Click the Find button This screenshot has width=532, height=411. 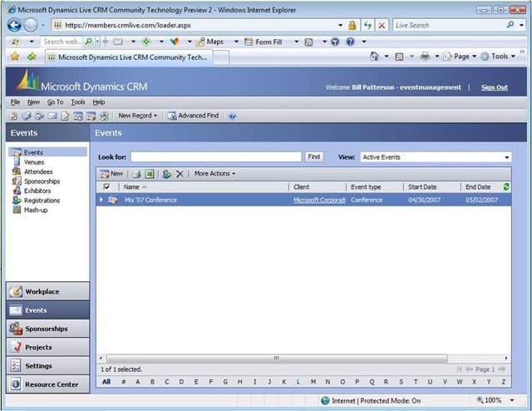pyautogui.click(x=314, y=156)
